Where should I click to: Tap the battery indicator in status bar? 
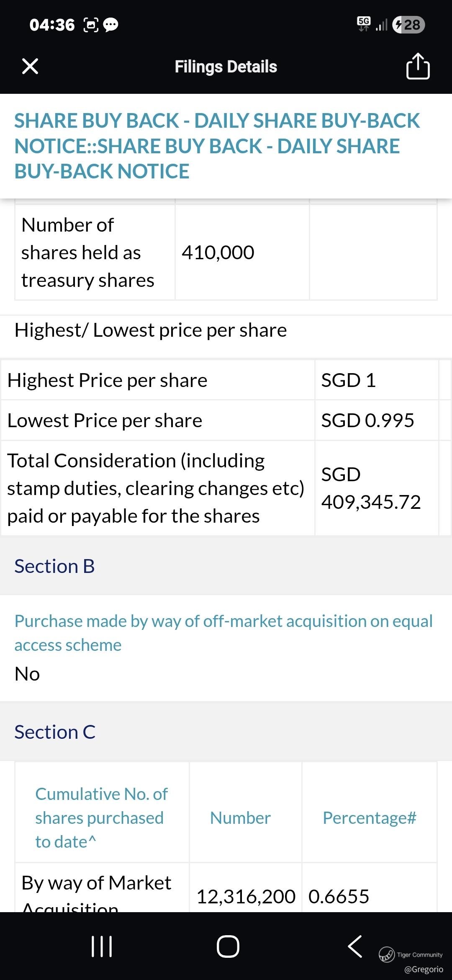[x=408, y=25]
